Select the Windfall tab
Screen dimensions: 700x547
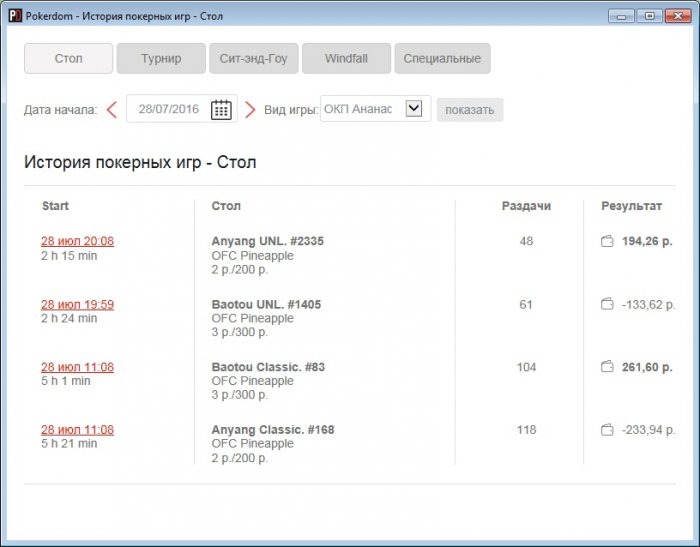tap(346, 59)
